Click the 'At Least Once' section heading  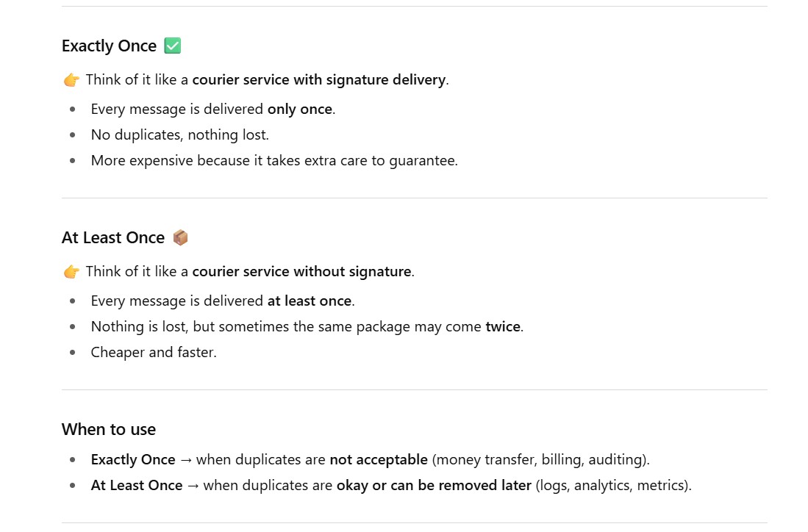click(x=112, y=238)
